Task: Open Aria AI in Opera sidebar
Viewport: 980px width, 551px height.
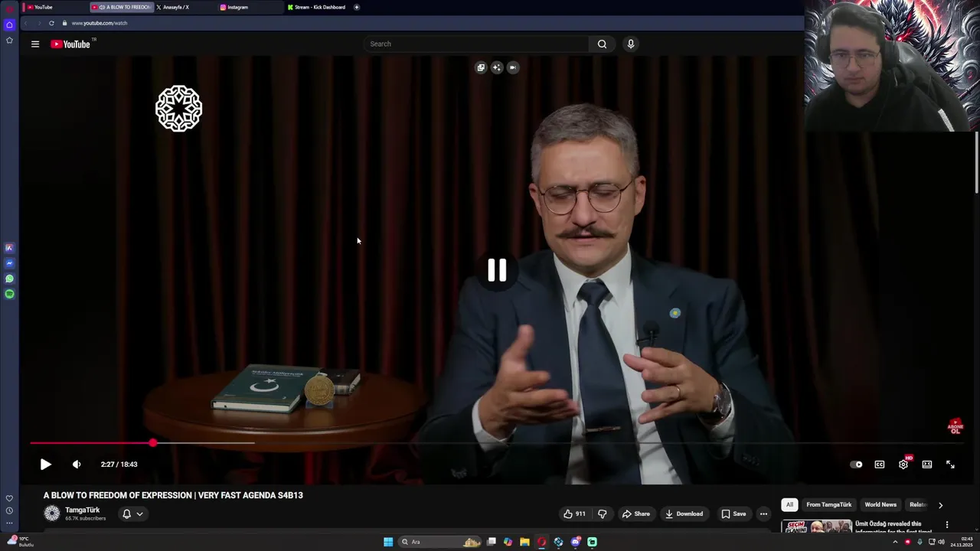Action: click(9, 248)
